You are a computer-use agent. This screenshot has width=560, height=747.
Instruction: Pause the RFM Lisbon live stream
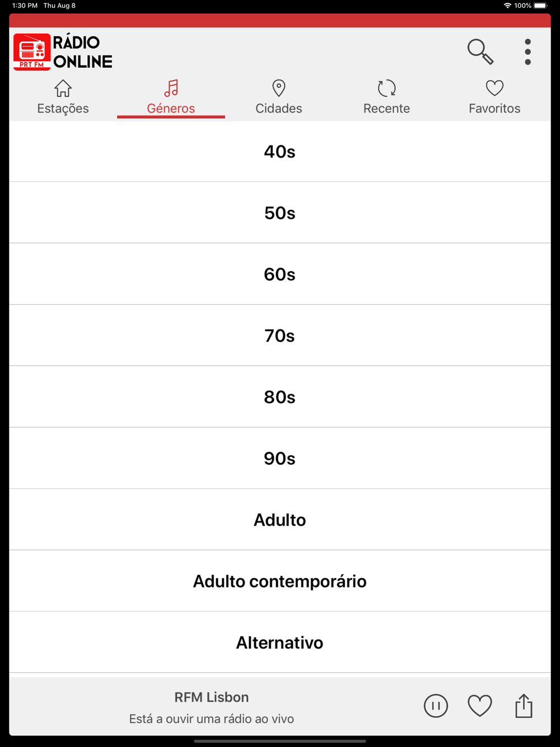pyautogui.click(x=436, y=706)
